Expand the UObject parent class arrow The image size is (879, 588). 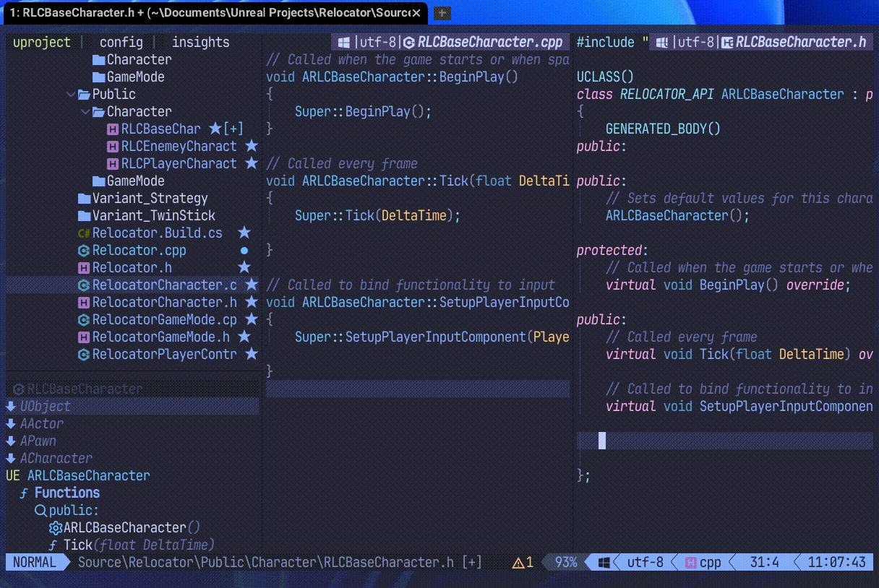tap(11, 406)
